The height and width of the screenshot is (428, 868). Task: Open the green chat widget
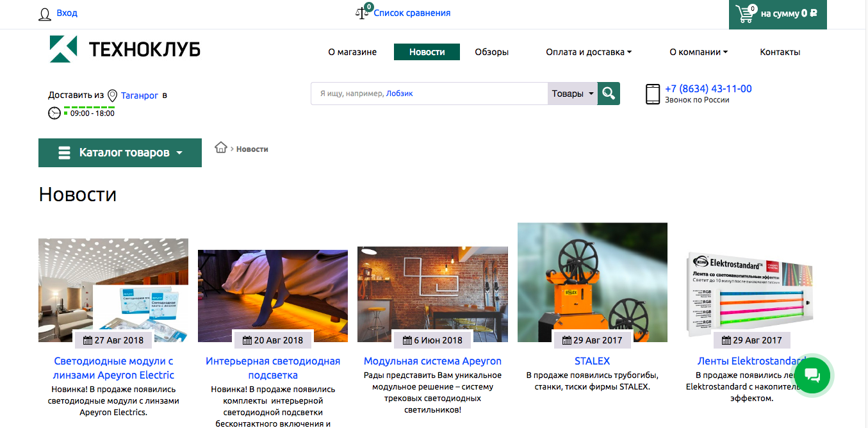tap(812, 375)
